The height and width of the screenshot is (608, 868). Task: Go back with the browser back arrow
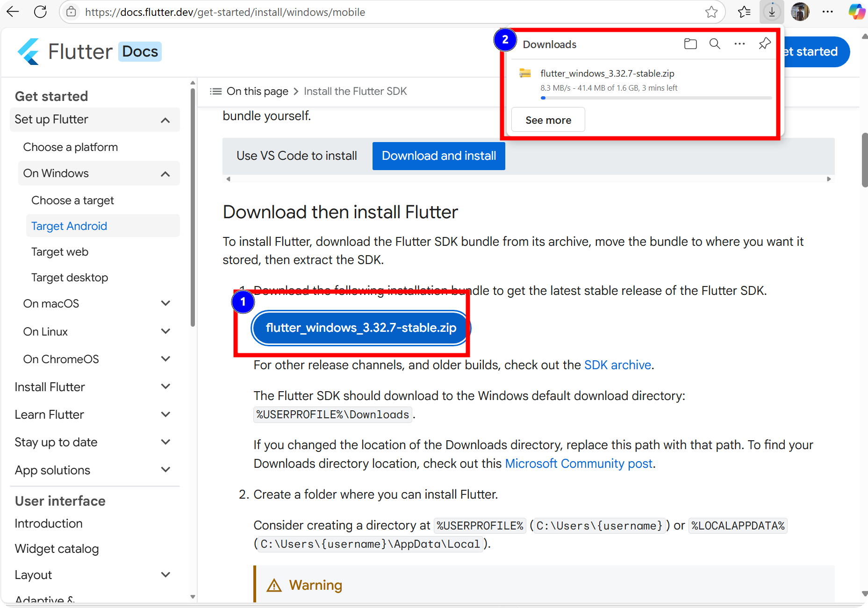[13, 12]
